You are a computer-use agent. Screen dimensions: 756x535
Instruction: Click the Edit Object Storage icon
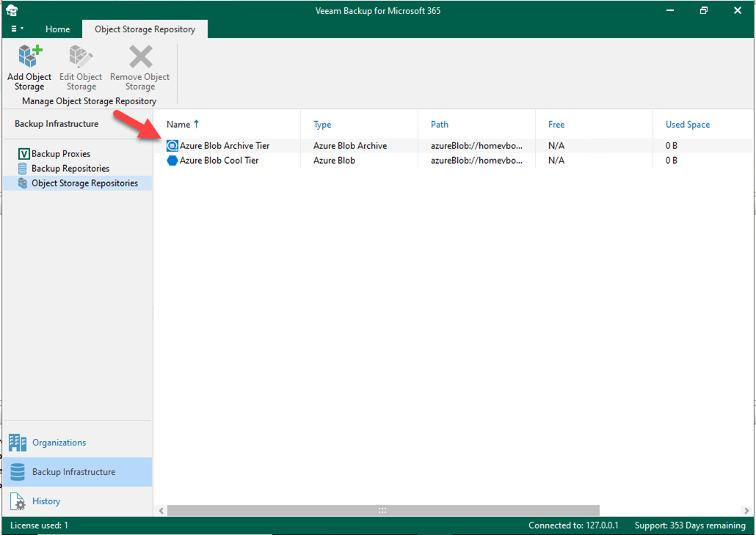(81, 56)
